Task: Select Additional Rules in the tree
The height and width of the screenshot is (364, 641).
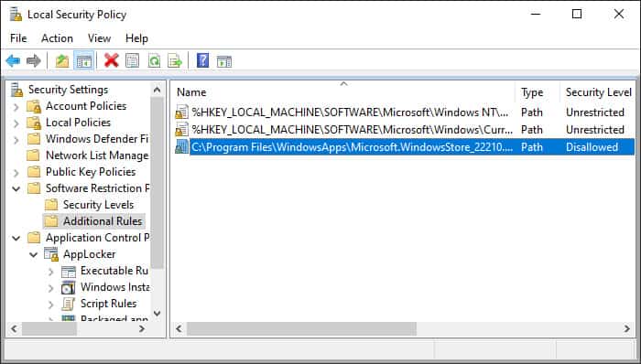Action: (103, 221)
